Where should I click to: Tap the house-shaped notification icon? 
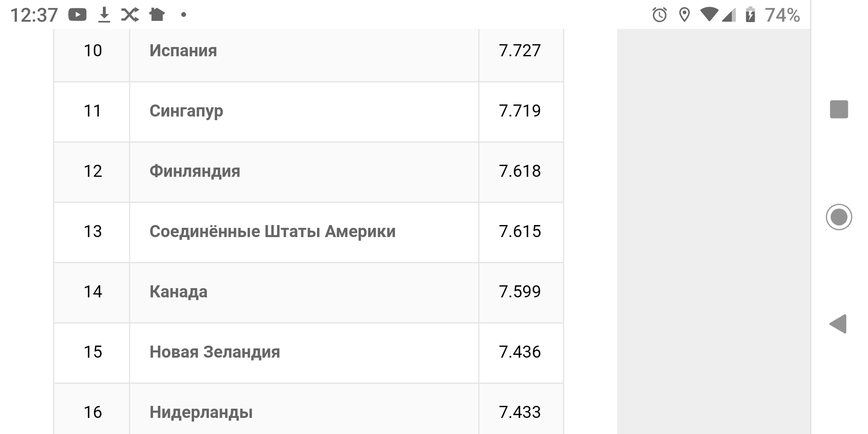coord(157,15)
